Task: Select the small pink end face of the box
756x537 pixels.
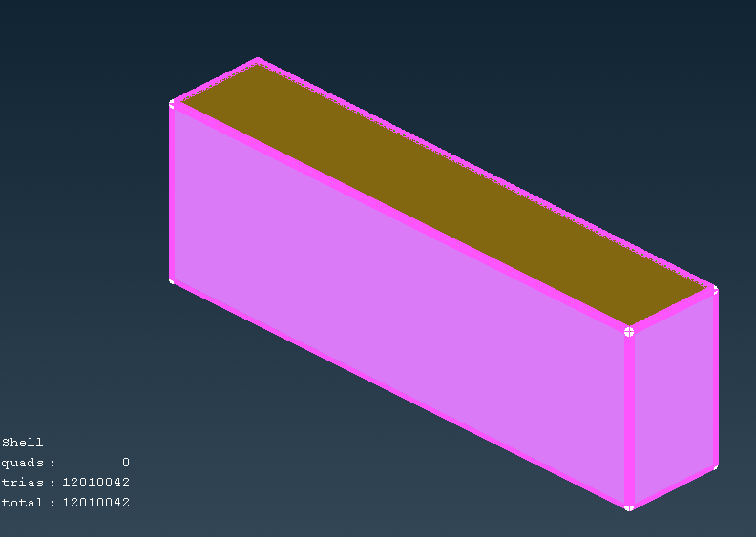Action: [x=674, y=400]
